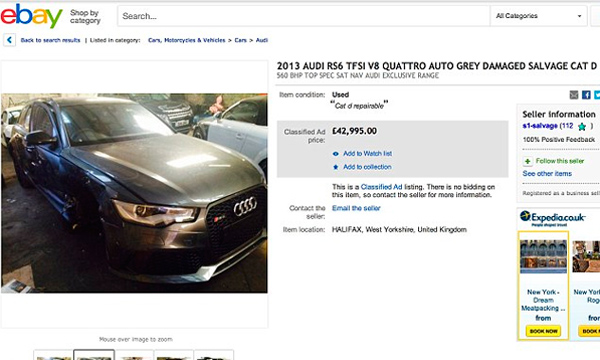Click the eye icon beside Add to Watch list
Viewport: 600px width, 360px height.
[x=336, y=154]
